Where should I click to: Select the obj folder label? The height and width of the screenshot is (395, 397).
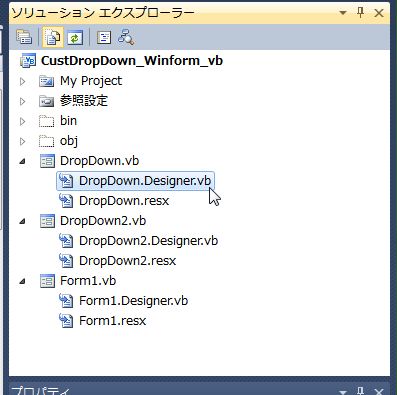pos(69,141)
